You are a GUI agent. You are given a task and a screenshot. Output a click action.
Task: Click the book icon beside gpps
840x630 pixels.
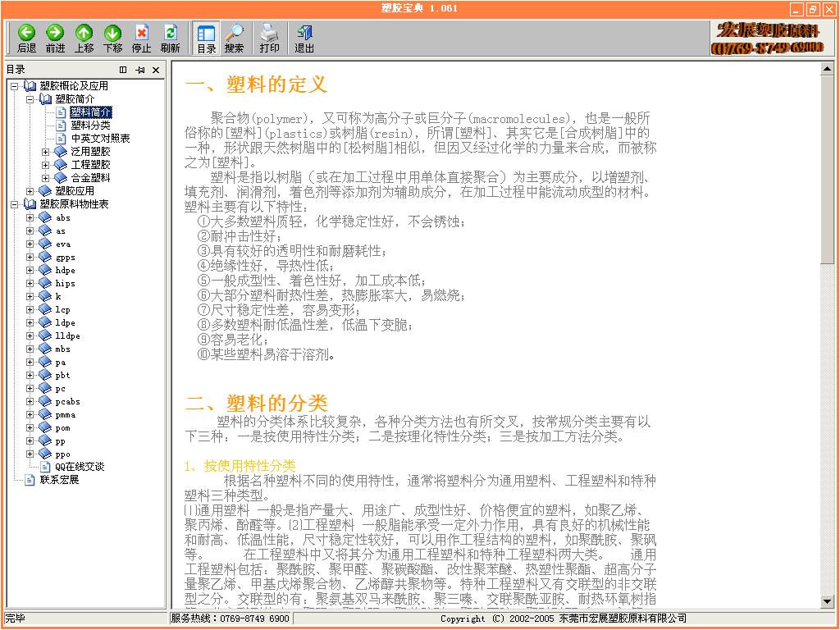[x=45, y=257]
